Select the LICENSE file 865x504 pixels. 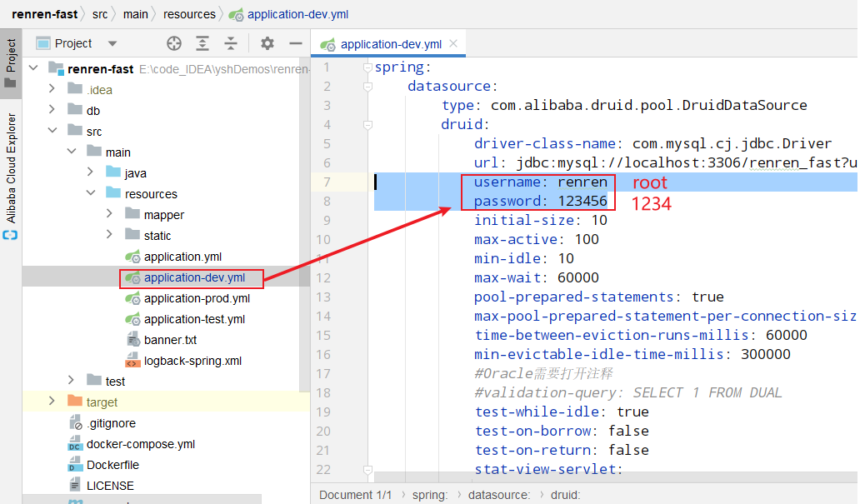click(110, 486)
